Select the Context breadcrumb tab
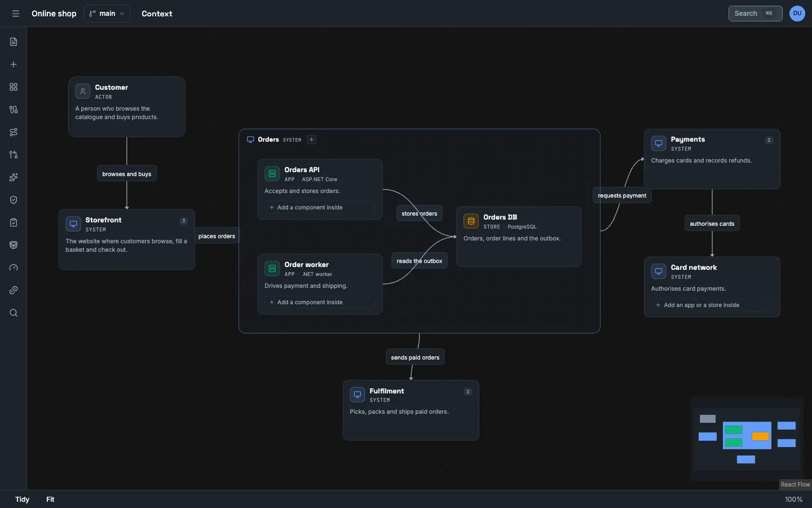Screen dimensions: 812x508 tap(157, 14)
